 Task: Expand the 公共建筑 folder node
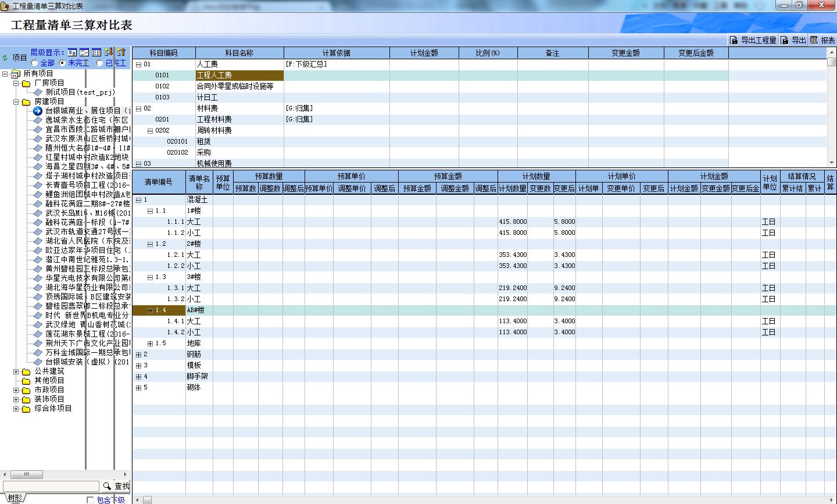tap(16, 371)
